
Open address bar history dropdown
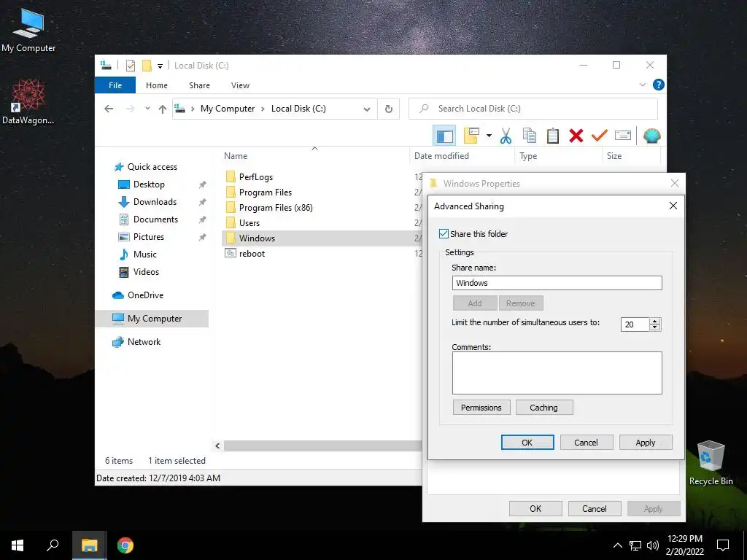click(x=367, y=109)
